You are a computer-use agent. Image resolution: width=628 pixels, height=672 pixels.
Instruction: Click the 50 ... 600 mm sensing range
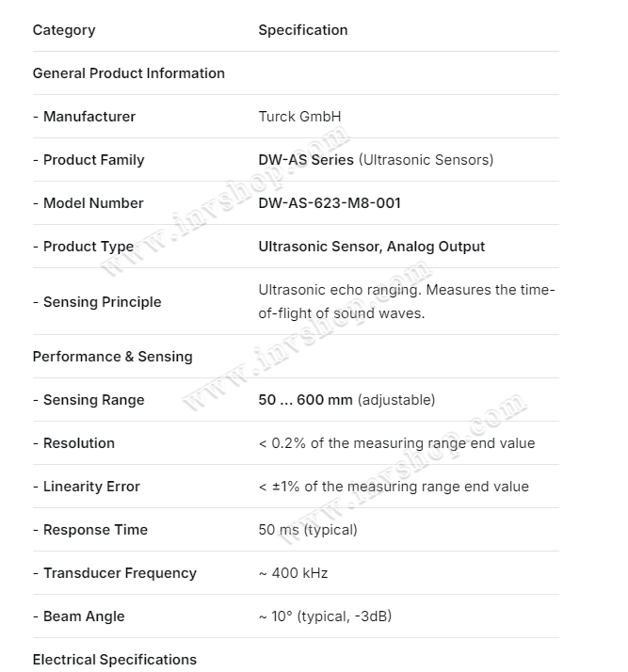coord(306,400)
